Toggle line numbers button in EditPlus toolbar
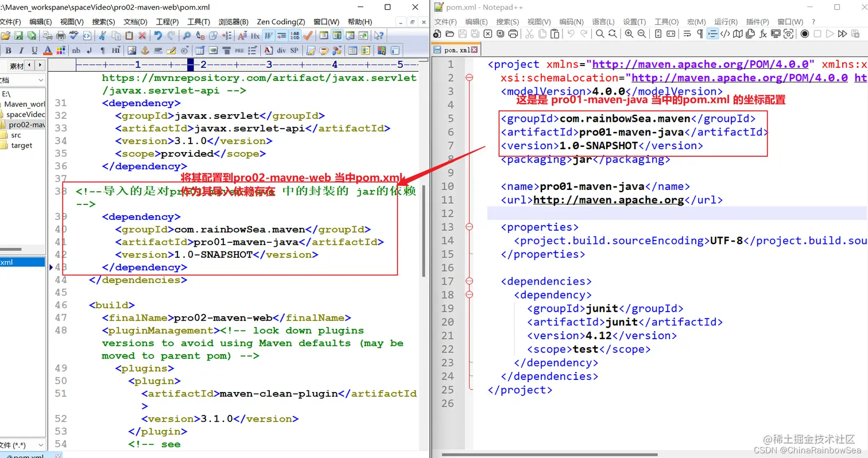868x458 pixels. (294, 36)
